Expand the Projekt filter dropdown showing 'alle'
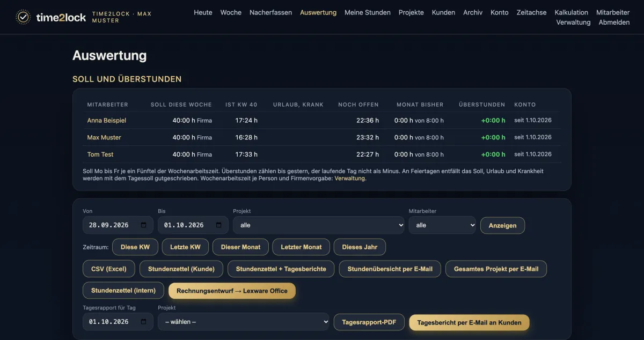This screenshot has height=340, width=644. click(319, 225)
